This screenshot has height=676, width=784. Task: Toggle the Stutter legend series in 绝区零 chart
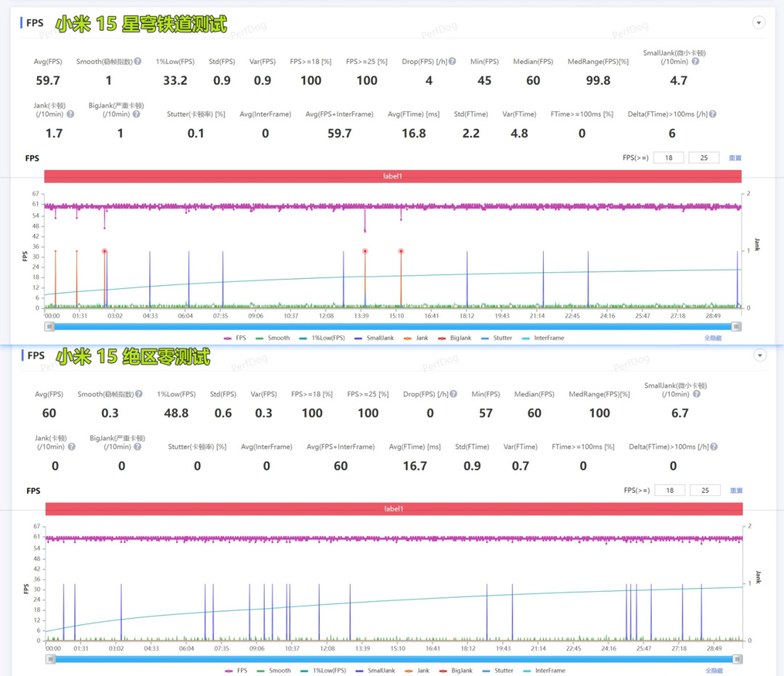click(498, 670)
